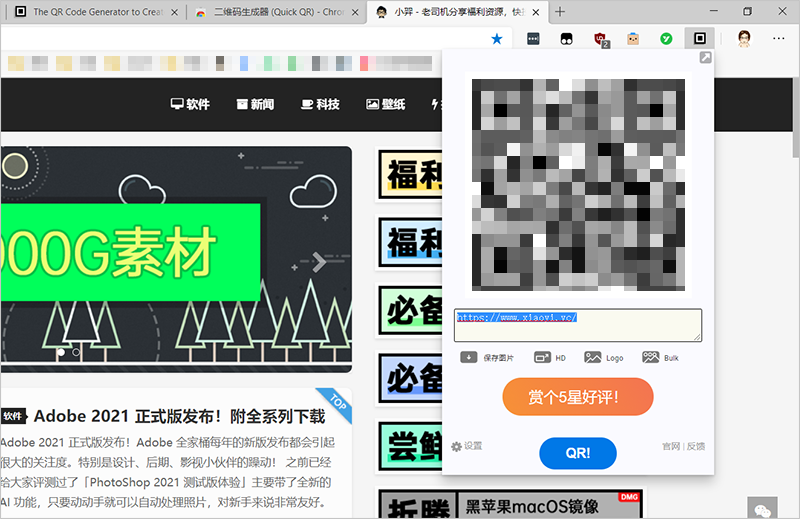Click the green 必备 sidebar banner

(x=410, y=310)
